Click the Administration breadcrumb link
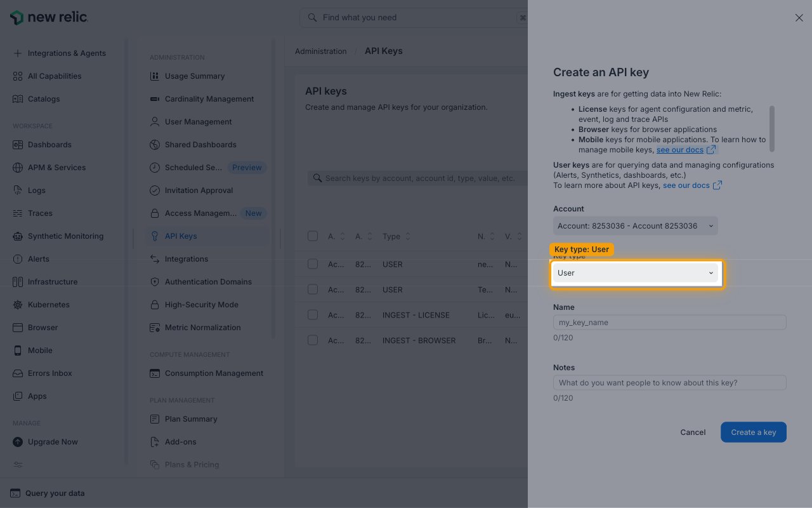812x508 pixels. pos(321,51)
